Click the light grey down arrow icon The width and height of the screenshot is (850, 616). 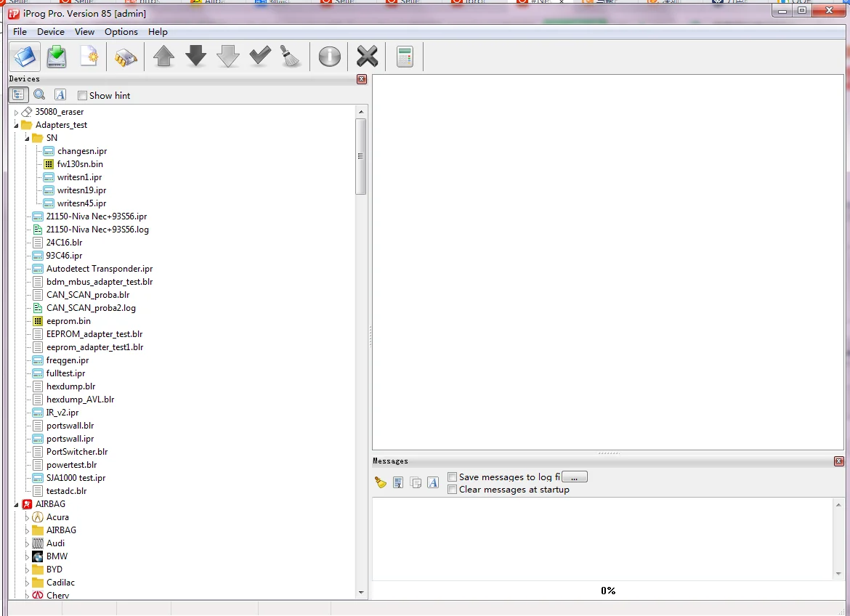[227, 56]
